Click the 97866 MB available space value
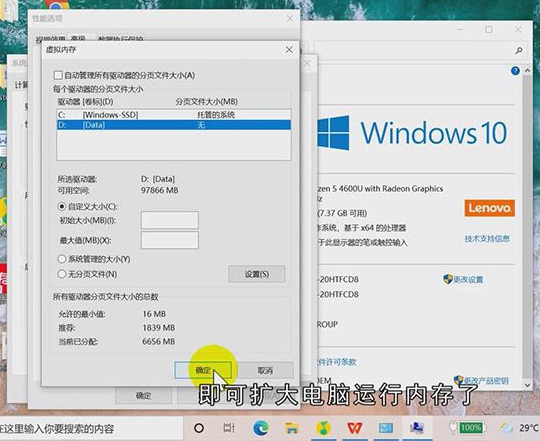The width and height of the screenshot is (540, 441). pyautogui.click(x=159, y=190)
